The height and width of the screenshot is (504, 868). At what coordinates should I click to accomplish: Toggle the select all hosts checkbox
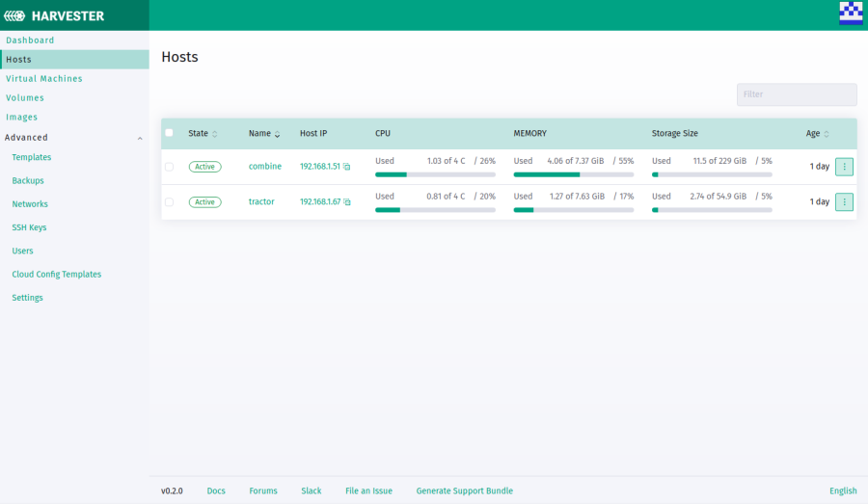(170, 133)
